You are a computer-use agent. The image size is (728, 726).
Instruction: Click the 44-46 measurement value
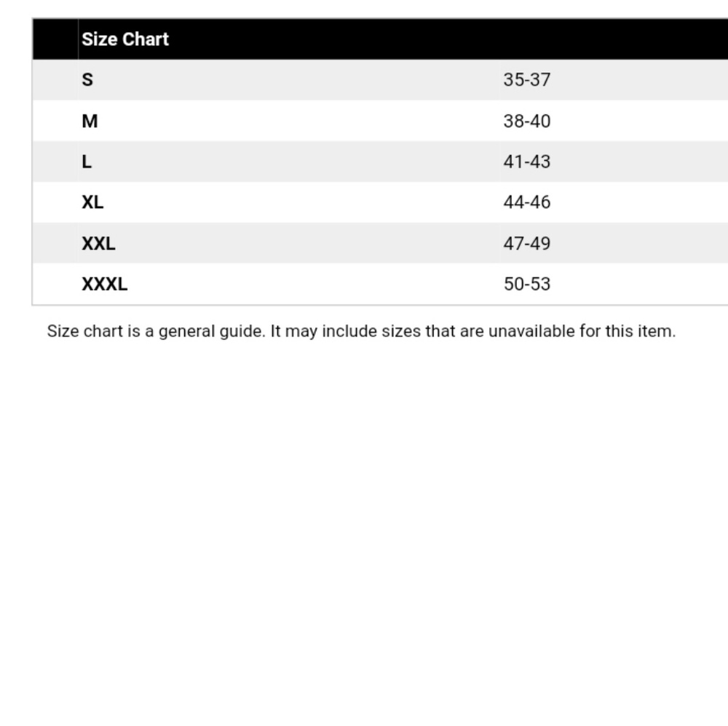(527, 202)
